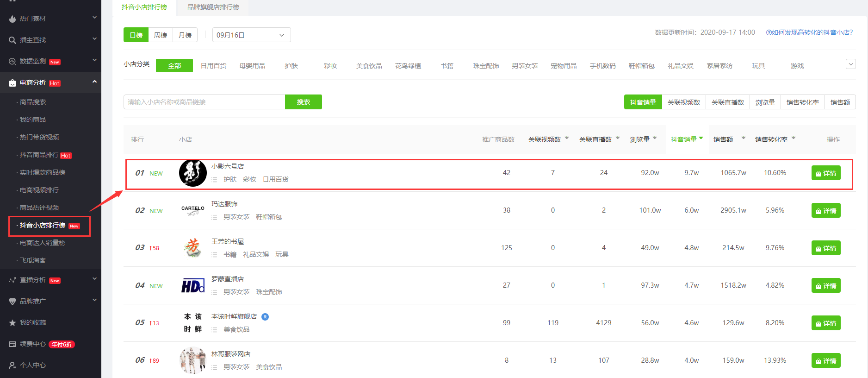The image size is (868, 378).
Task: Sort by 销售转化率 column arrow
Action: pos(794,138)
